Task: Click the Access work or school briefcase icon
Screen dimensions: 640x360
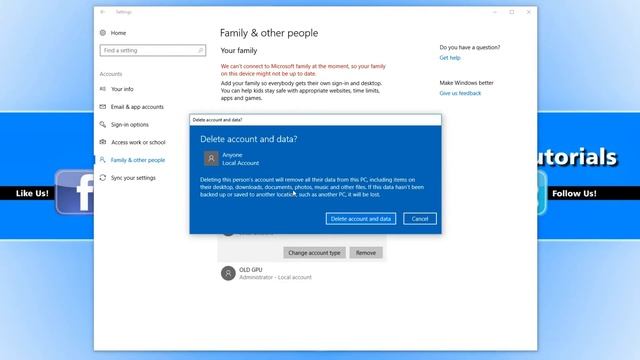Action: 103,142
